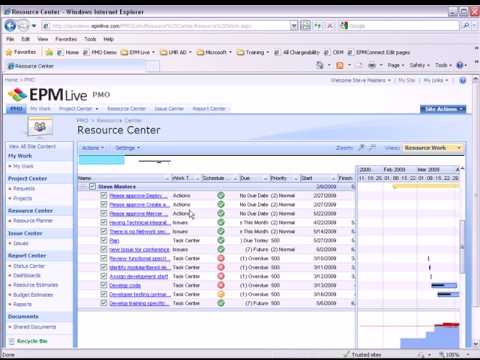Viewport: 480px width, 360px height.
Task: Switch to the Issue Center tab
Action: 169,109
